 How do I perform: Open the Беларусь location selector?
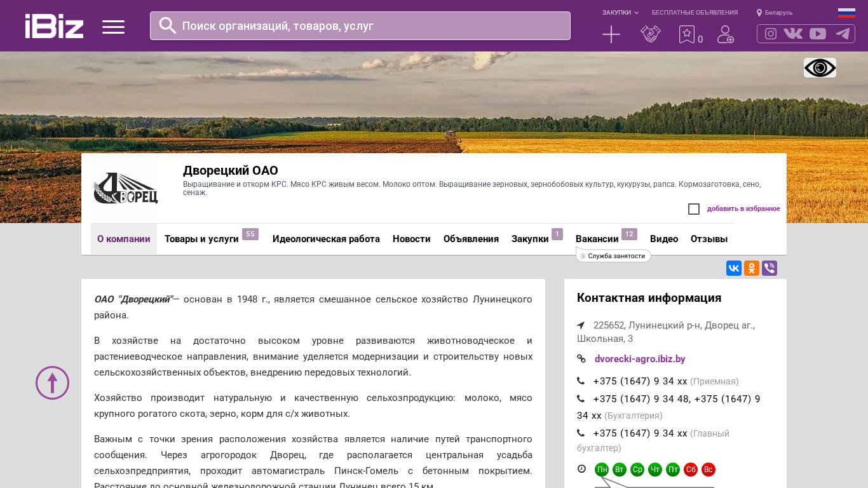click(775, 13)
